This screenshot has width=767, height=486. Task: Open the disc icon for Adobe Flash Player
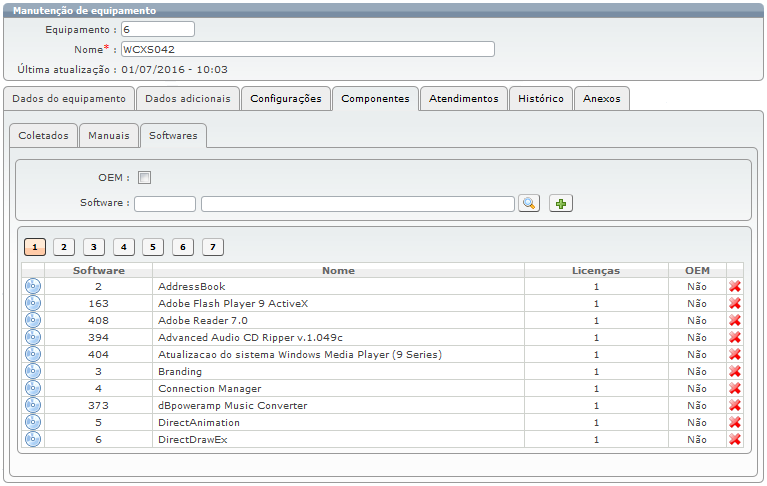tap(33, 304)
